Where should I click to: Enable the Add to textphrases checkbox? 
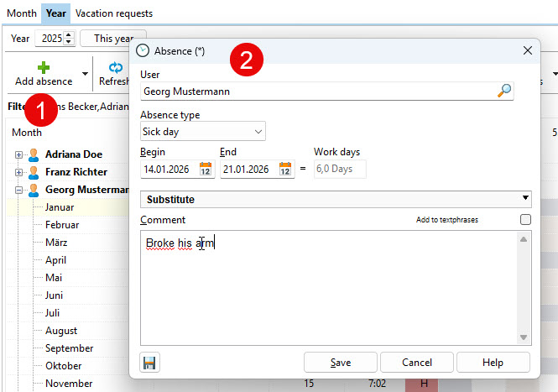[x=525, y=220]
